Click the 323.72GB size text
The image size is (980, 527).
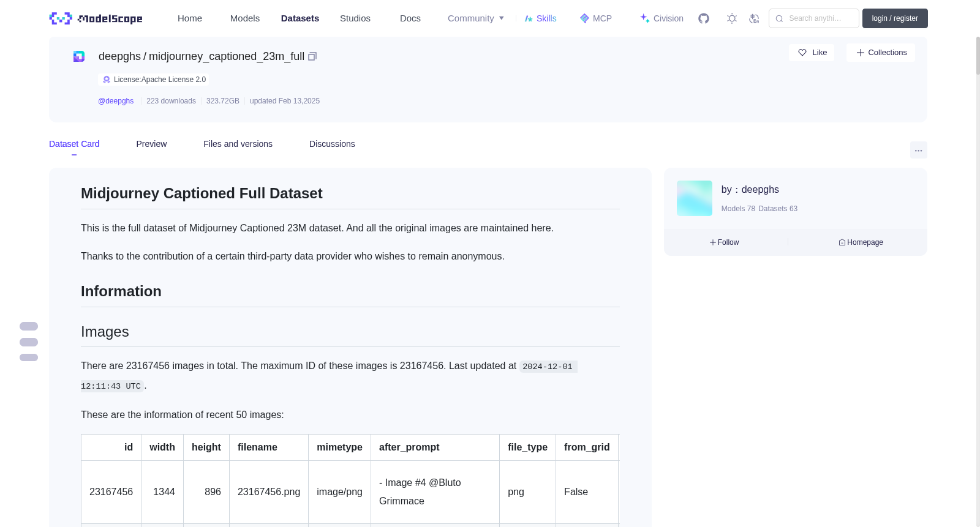click(223, 101)
